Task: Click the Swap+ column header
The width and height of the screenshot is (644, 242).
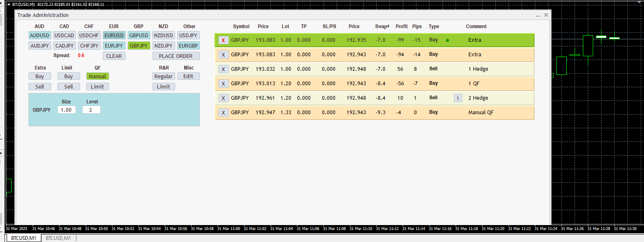Action: pyautogui.click(x=382, y=26)
